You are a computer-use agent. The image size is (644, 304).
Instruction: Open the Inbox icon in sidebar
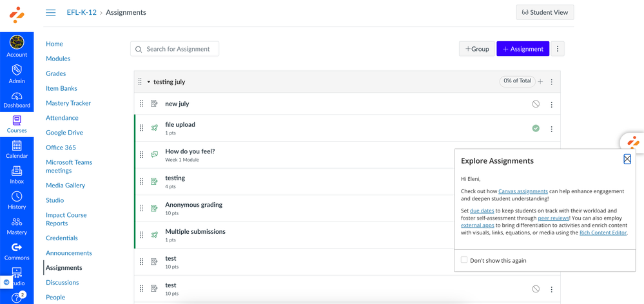pyautogui.click(x=17, y=171)
